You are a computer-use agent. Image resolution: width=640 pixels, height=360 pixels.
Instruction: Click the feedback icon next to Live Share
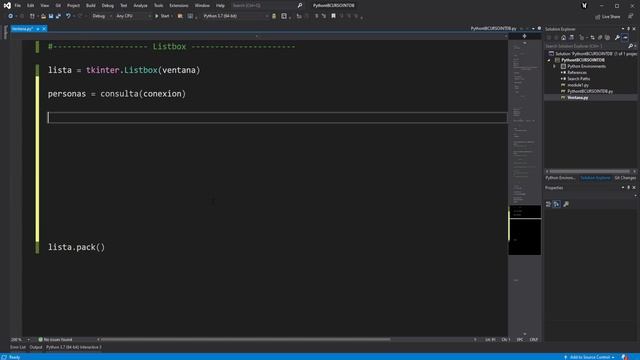(631, 16)
